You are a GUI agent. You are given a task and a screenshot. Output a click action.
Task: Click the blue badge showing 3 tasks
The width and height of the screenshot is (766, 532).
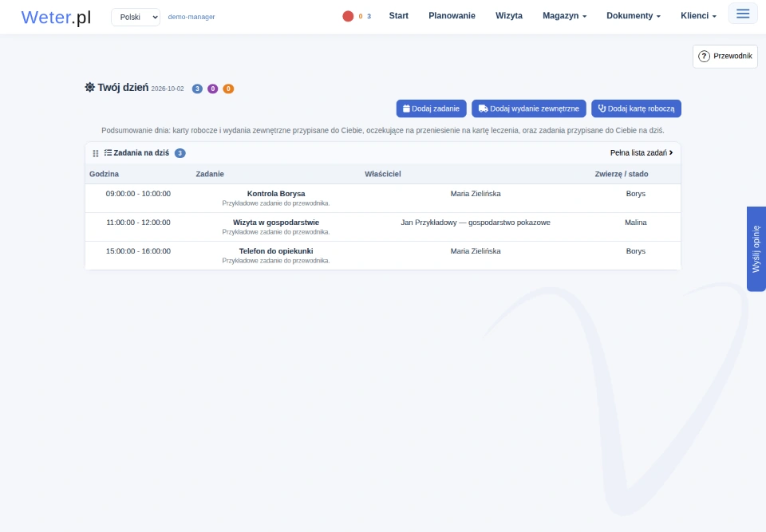pos(197,89)
